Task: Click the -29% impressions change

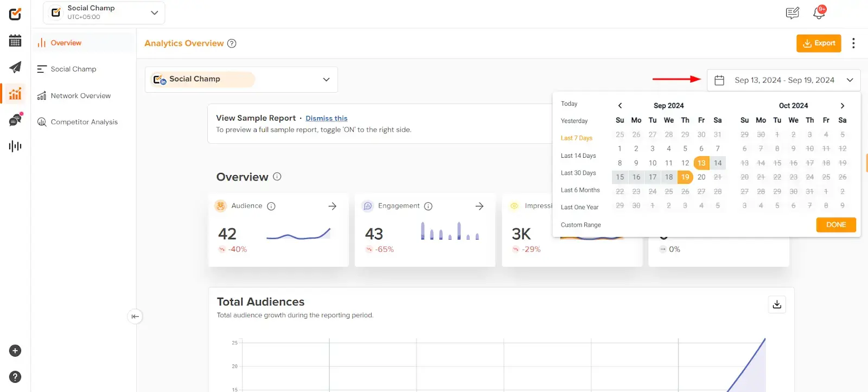Action: tap(531, 249)
